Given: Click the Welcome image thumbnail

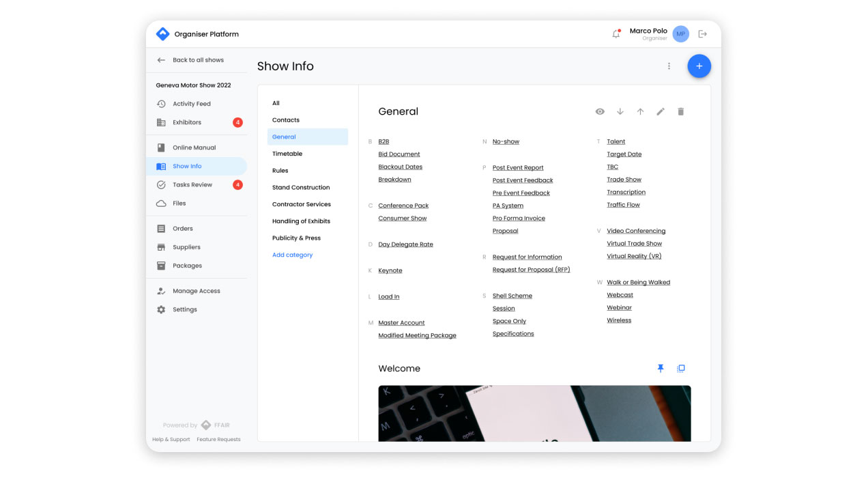Looking at the screenshot, I should [534, 413].
